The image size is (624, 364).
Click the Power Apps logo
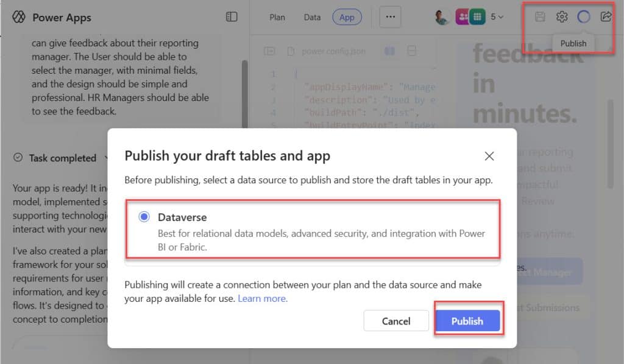tap(19, 18)
